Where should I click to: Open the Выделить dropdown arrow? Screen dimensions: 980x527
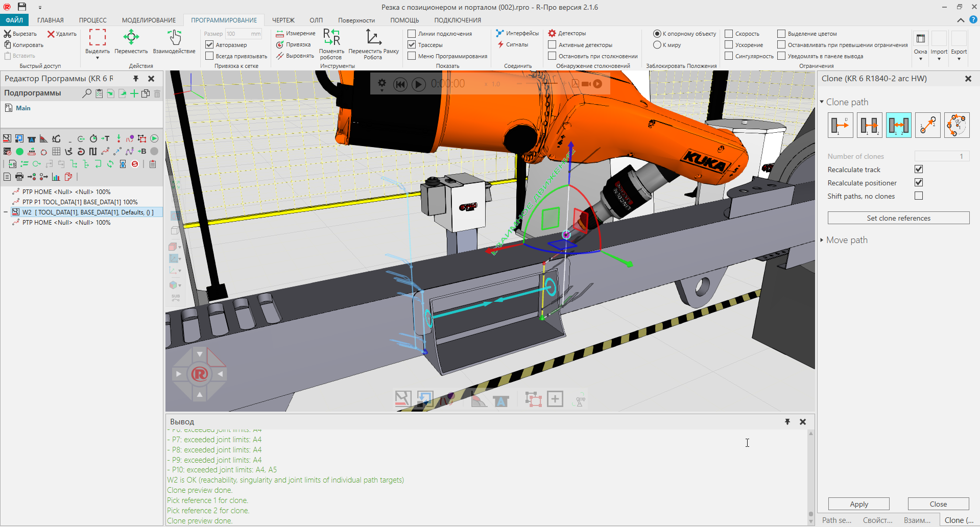coord(98,58)
